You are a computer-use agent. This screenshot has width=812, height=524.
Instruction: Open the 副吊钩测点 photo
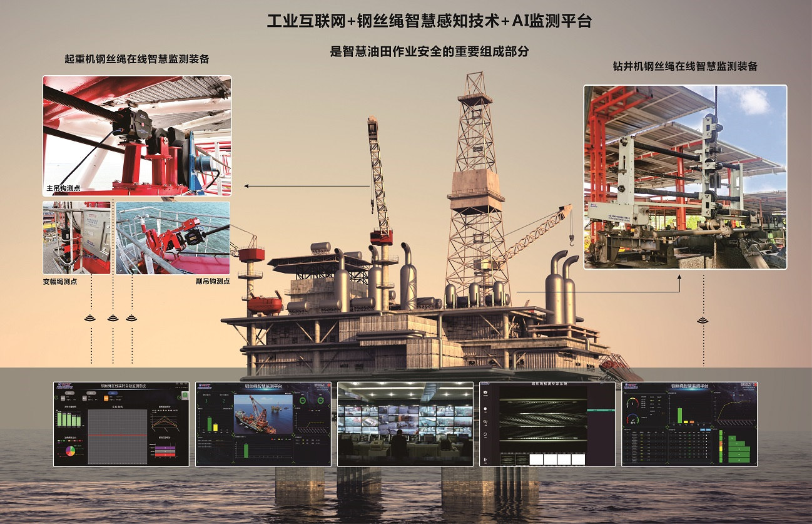[173, 237]
